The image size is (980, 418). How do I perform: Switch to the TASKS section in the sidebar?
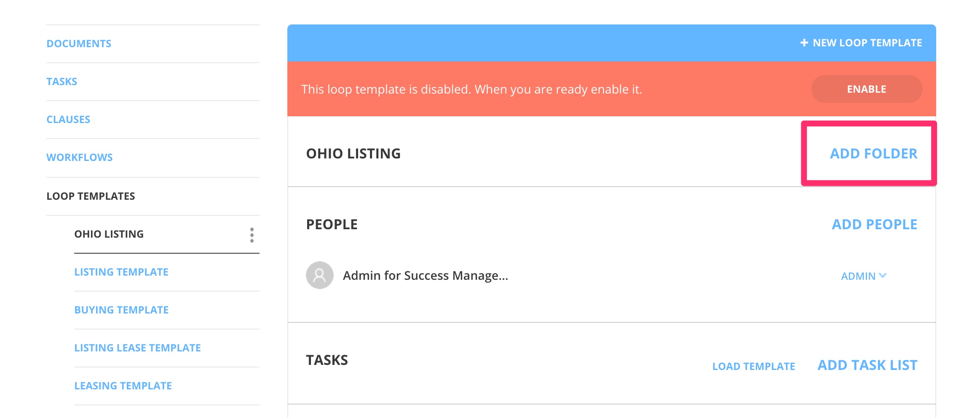point(62,81)
